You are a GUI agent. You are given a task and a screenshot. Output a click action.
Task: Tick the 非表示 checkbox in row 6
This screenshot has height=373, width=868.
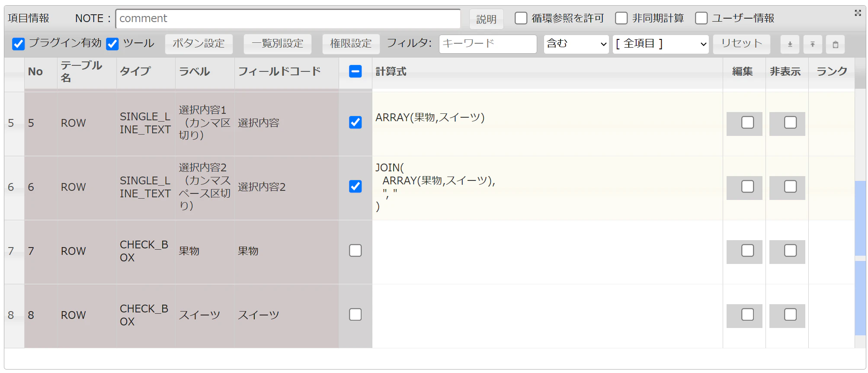791,186
